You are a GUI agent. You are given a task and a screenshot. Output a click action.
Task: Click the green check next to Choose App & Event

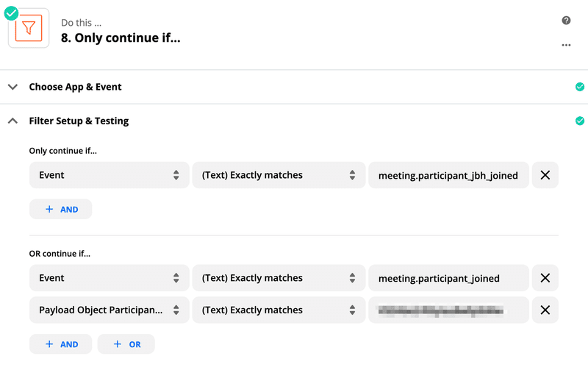[580, 87]
